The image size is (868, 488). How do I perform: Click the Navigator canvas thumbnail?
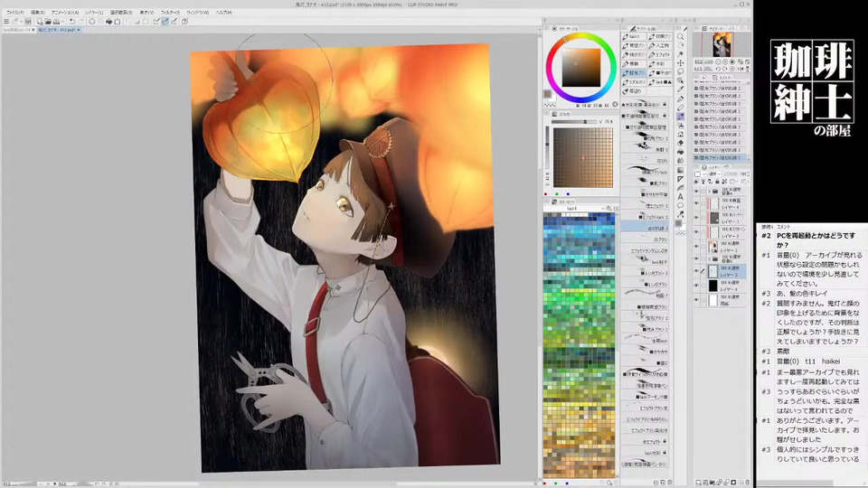[723, 44]
